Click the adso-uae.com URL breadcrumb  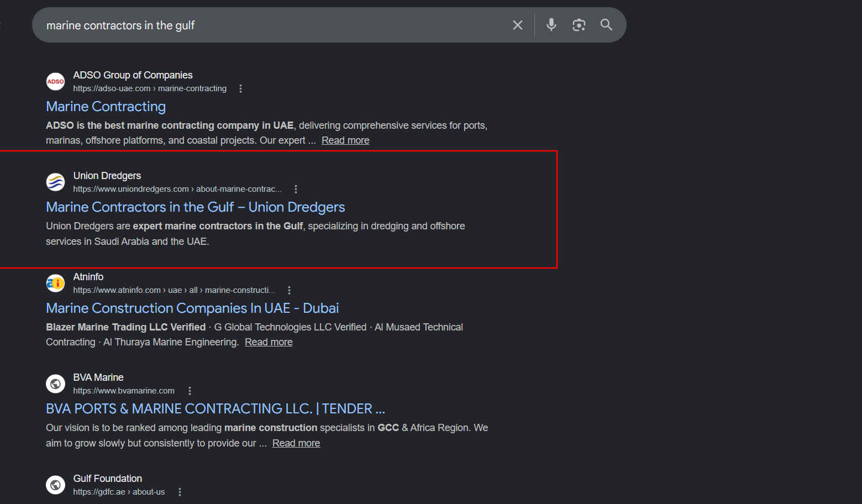pyautogui.click(x=150, y=88)
